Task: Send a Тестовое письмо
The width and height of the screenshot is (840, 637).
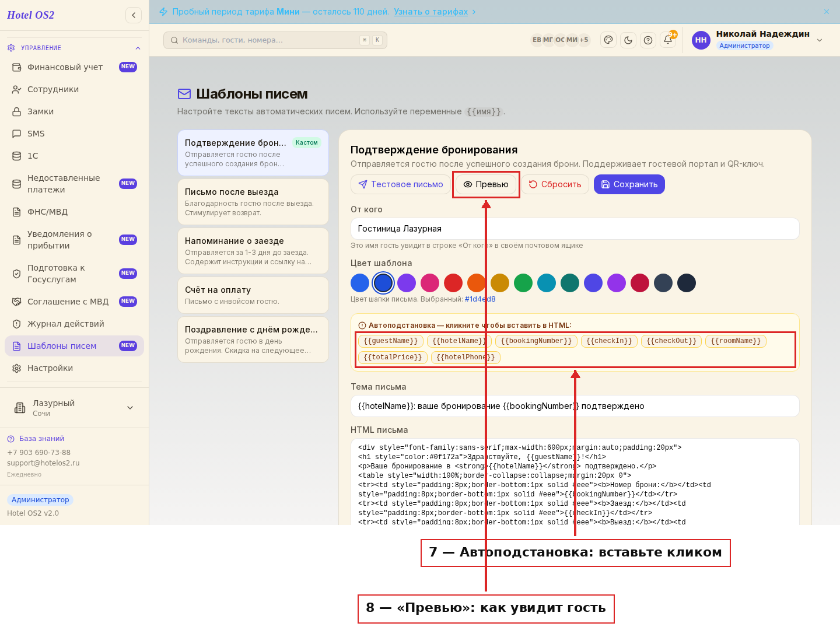Action: [400, 184]
